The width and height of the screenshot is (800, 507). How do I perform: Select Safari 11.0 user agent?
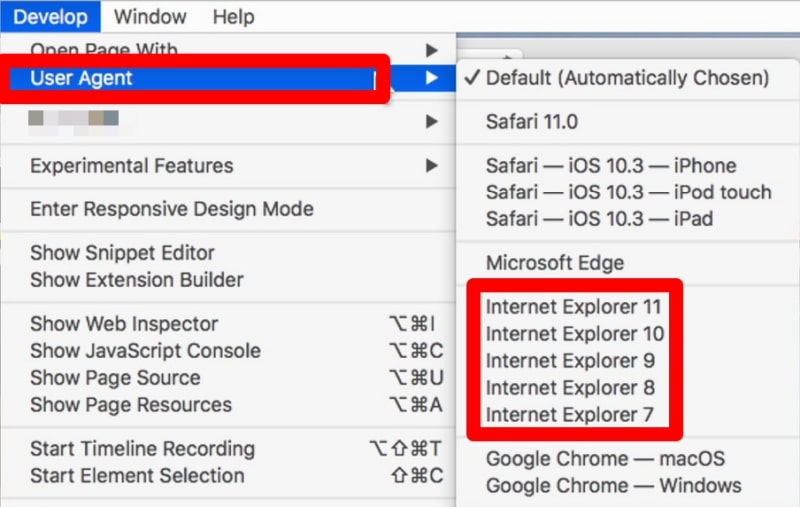(628, 122)
